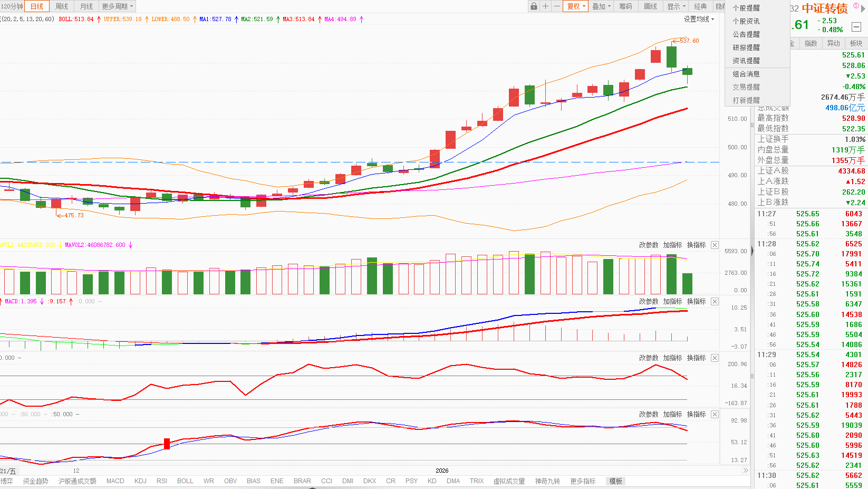Screen dimensions: 868x489
Task: Select the 资金趋势 indicator tab
Action: pos(35,481)
